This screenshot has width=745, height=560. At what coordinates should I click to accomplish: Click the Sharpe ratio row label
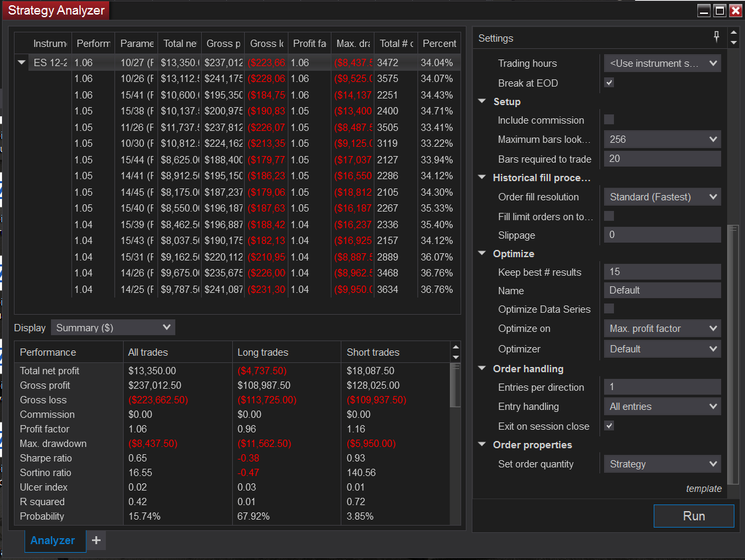point(46,458)
